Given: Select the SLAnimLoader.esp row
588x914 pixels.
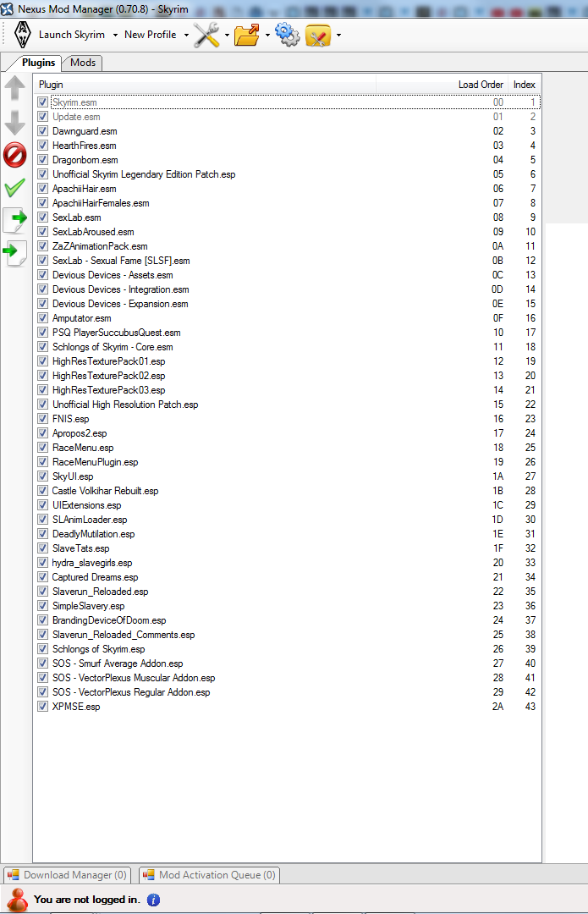Looking at the screenshot, I should (287, 520).
